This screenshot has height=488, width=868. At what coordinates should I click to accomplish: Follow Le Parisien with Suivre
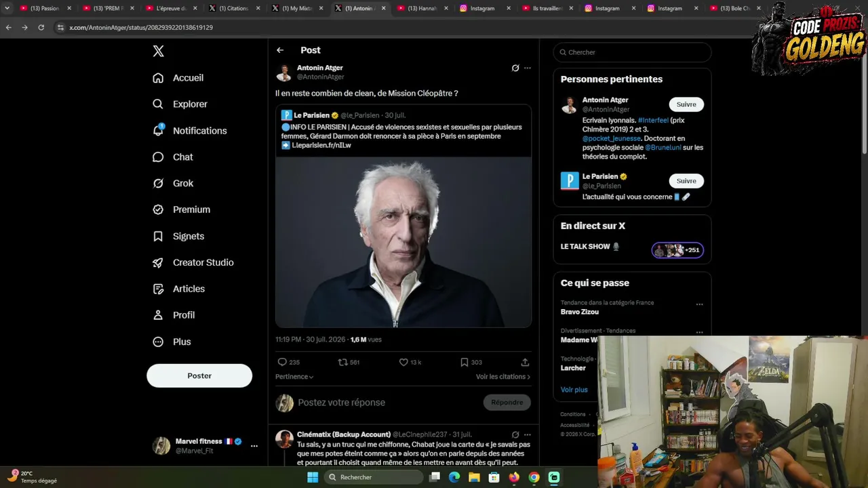tap(686, 181)
